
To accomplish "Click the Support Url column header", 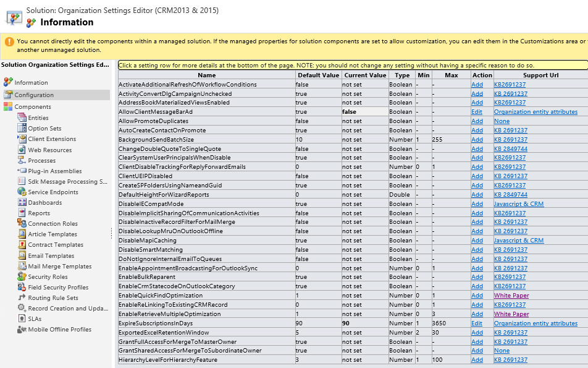I will [541, 75].
